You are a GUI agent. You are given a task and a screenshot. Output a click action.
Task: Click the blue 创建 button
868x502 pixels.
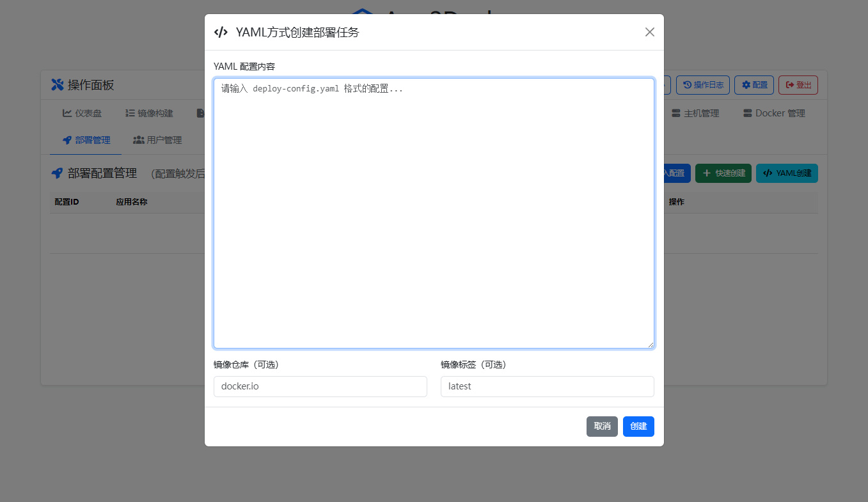point(638,427)
